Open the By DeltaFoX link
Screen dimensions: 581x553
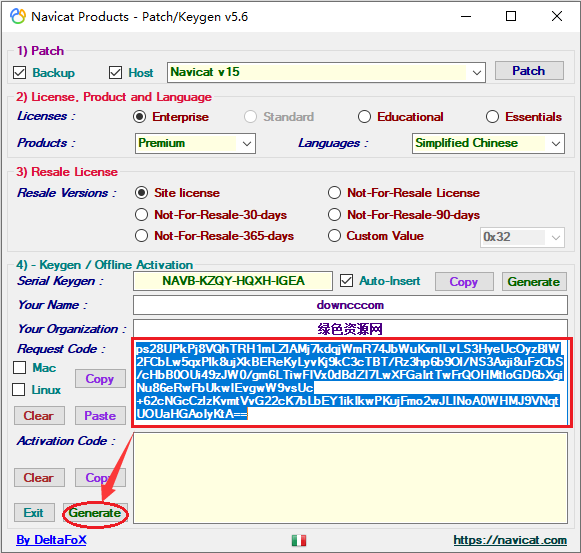coord(51,540)
